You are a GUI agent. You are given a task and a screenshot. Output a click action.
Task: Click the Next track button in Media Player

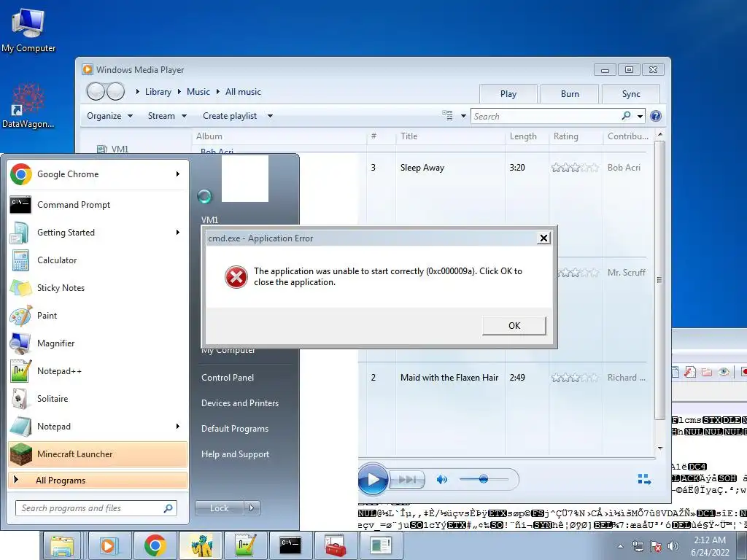407,480
